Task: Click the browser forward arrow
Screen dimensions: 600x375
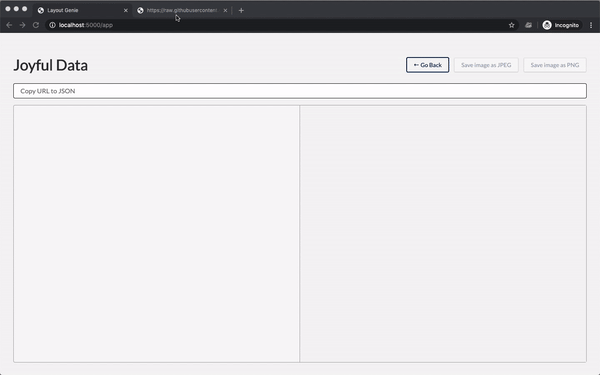Action: pos(23,25)
